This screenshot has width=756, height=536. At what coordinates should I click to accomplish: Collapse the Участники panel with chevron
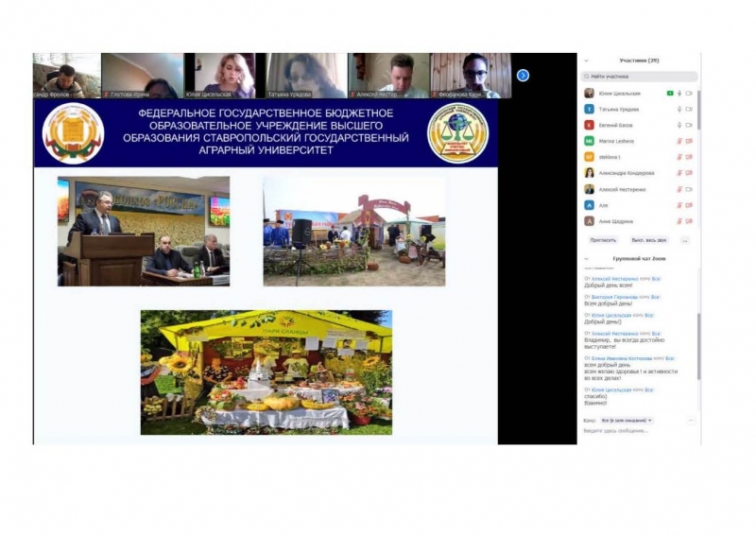(587, 61)
